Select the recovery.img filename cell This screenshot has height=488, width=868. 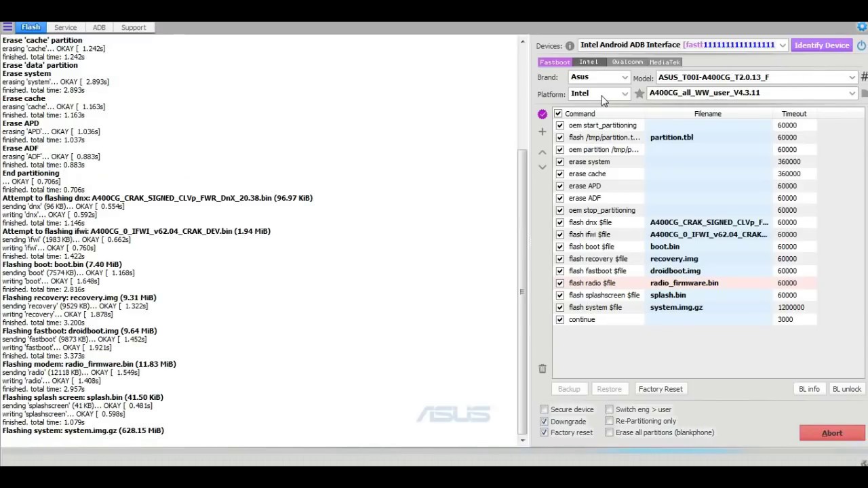click(x=708, y=259)
